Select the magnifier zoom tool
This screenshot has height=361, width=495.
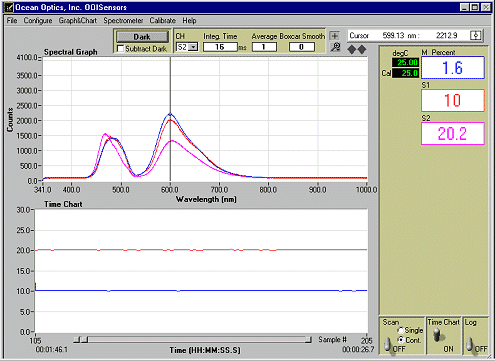click(335, 47)
